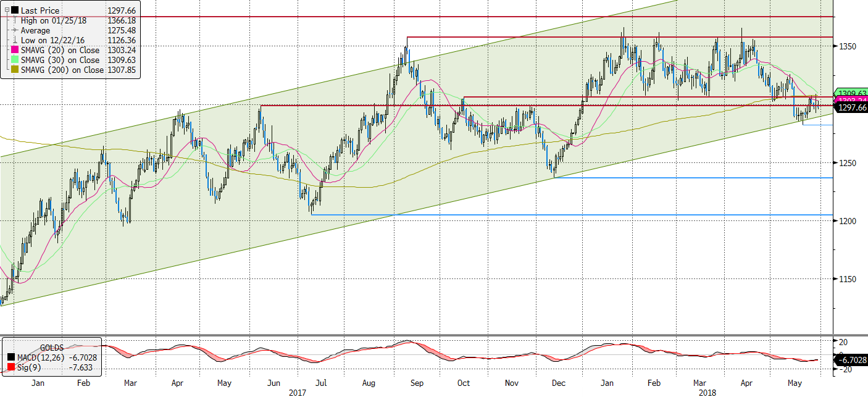The image size is (868, 397).
Task: Select SMAVG (20) on Close legend entry
Action: tap(60, 50)
